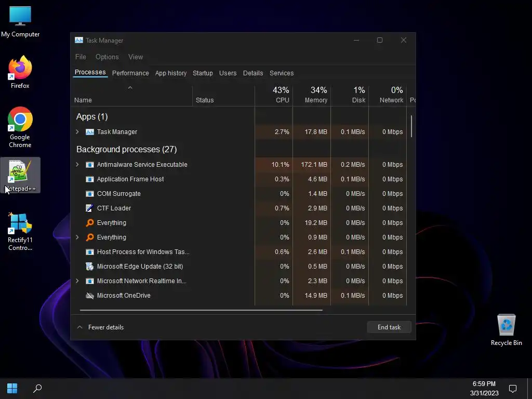Image resolution: width=532 pixels, height=399 pixels.
Task: Click the COM Surrogate process icon
Action: pos(89,194)
